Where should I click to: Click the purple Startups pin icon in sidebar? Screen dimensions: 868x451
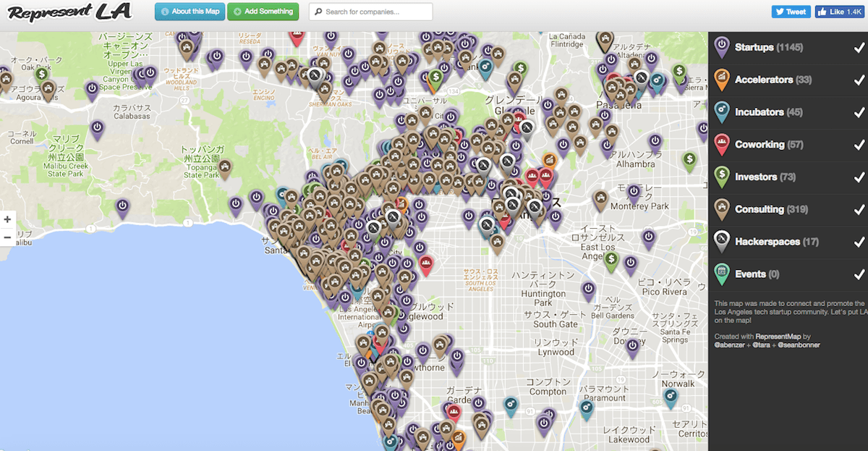(x=721, y=47)
